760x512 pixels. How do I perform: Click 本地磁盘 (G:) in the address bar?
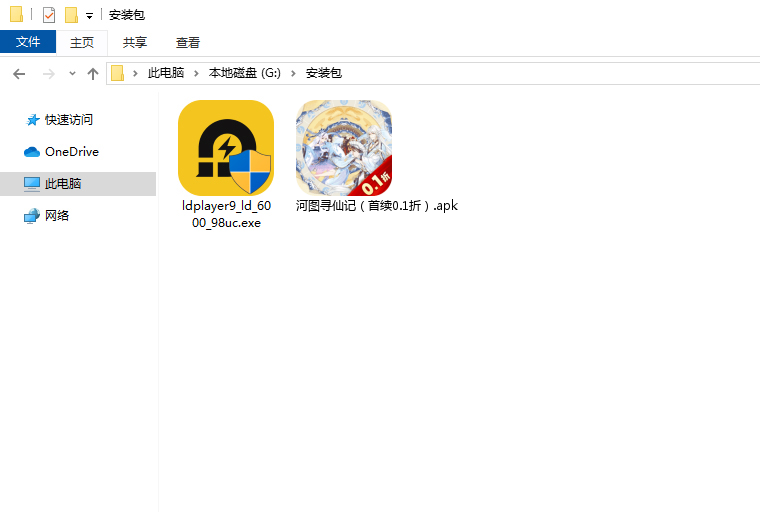click(245, 73)
